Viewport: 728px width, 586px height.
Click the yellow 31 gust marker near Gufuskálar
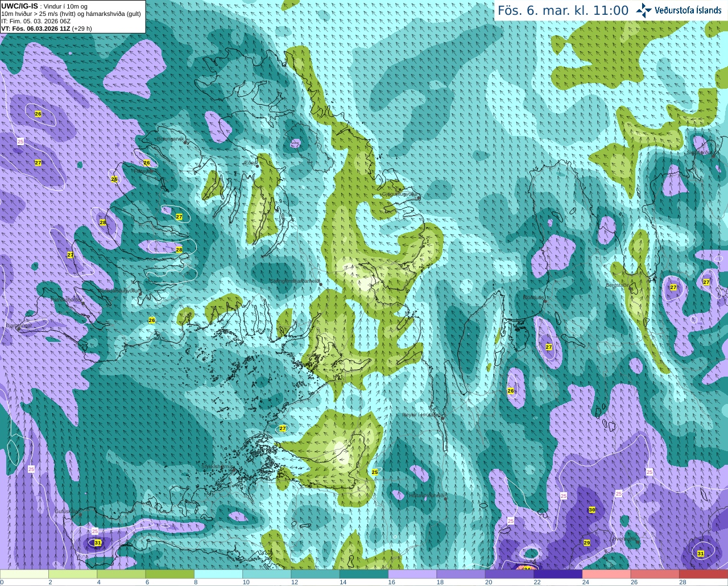98,543
